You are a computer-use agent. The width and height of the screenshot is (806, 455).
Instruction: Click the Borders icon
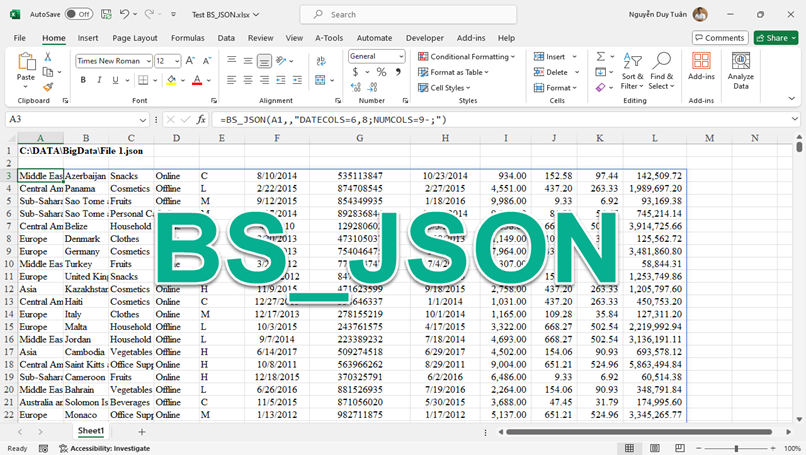[143, 80]
